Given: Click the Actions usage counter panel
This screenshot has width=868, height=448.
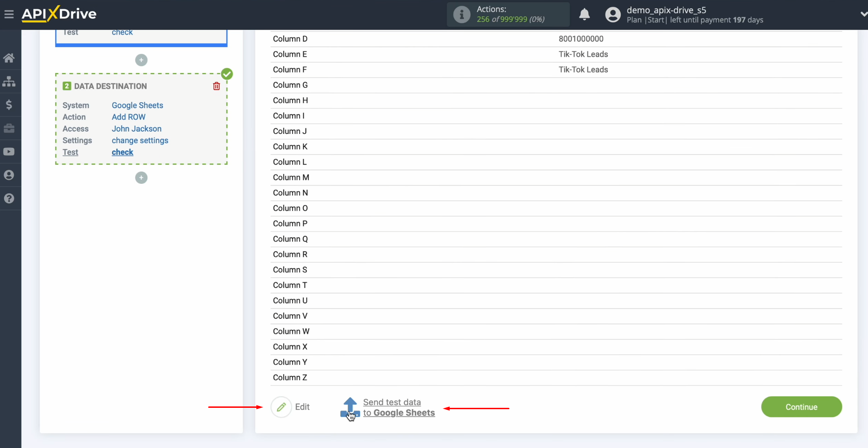Looking at the screenshot, I should 507,14.
